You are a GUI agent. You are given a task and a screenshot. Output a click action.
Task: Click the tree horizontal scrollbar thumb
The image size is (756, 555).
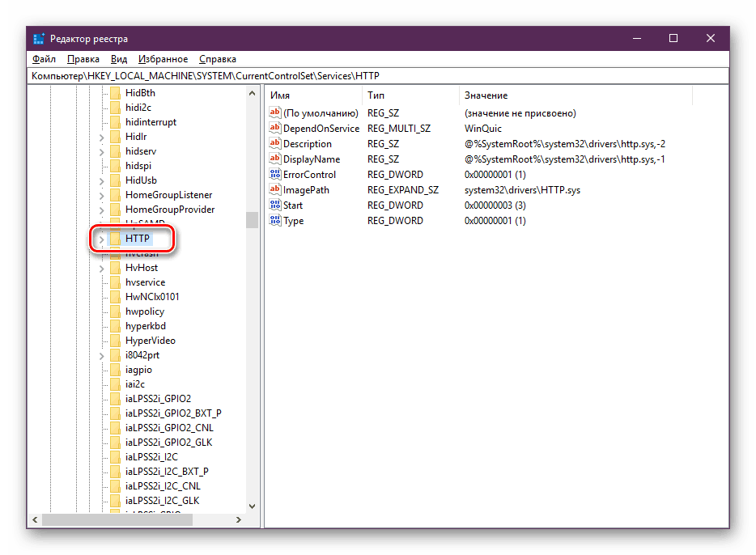(117, 520)
